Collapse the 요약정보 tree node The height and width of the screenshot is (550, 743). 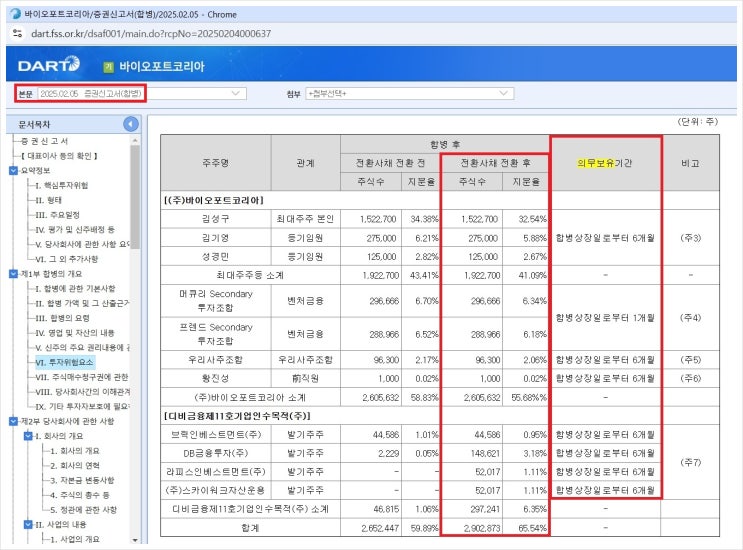click(13, 170)
